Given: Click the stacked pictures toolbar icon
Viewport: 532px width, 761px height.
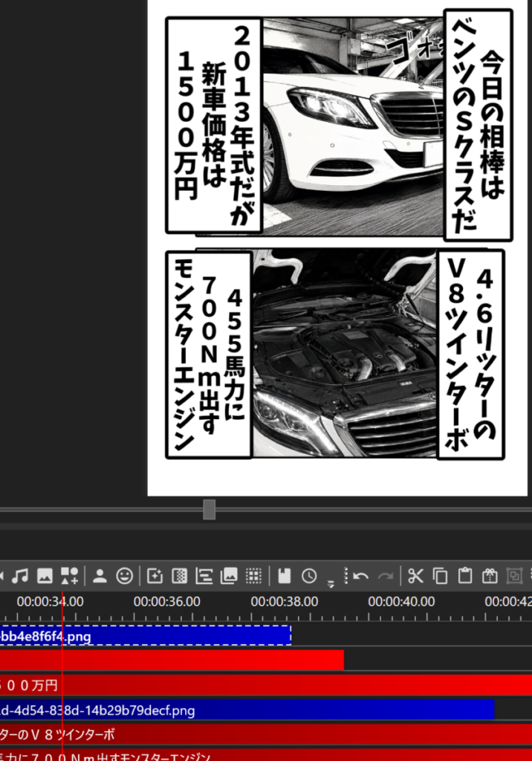Looking at the screenshot, I should point(229,576).
